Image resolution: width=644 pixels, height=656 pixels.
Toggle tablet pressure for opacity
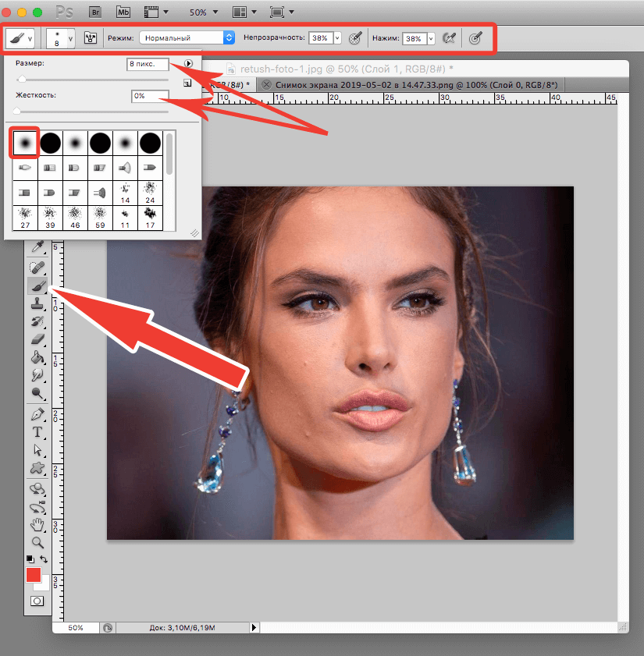tap(355, 38)
